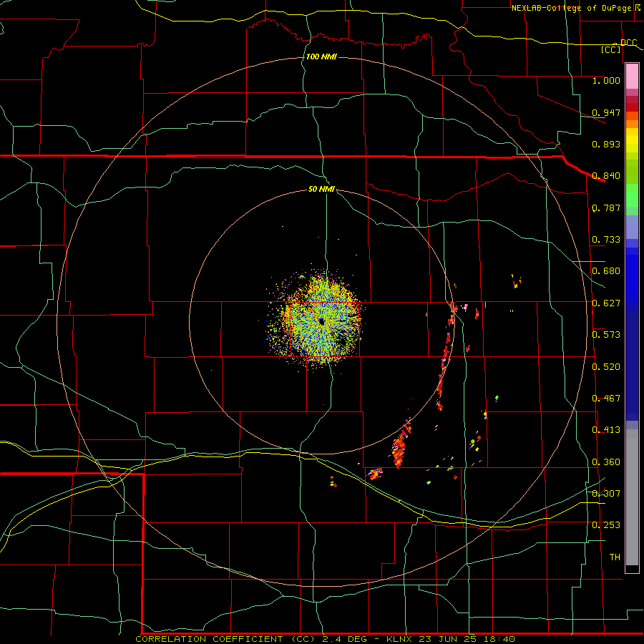Click the 0.413 scale value
The image size is (644, 644).
coord(606,430)
